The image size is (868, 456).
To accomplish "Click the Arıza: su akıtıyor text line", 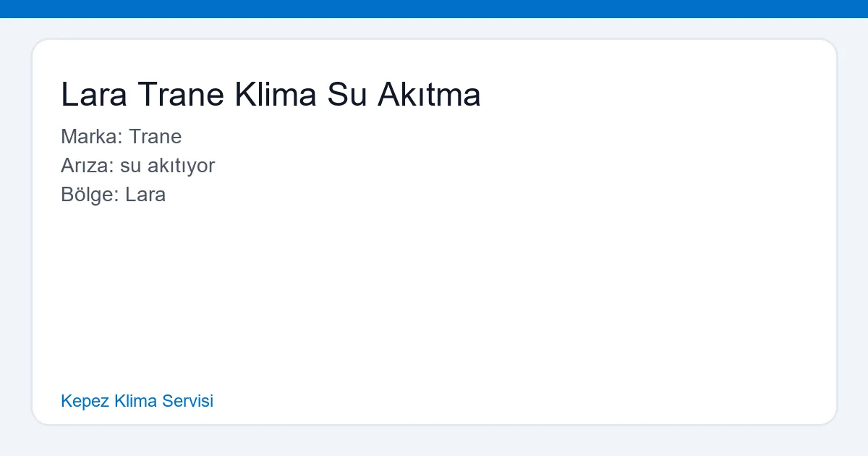I will [x=137, y=166].
